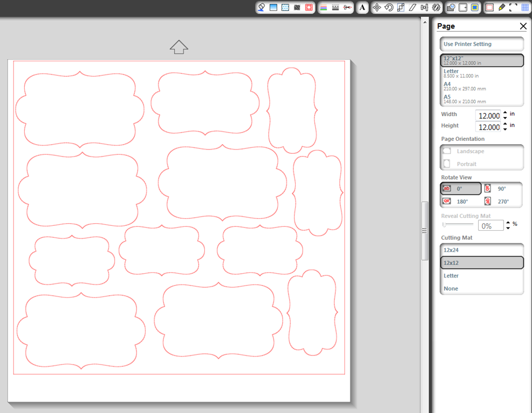Click the vertical scrollbar up arrow

(425, 23)
